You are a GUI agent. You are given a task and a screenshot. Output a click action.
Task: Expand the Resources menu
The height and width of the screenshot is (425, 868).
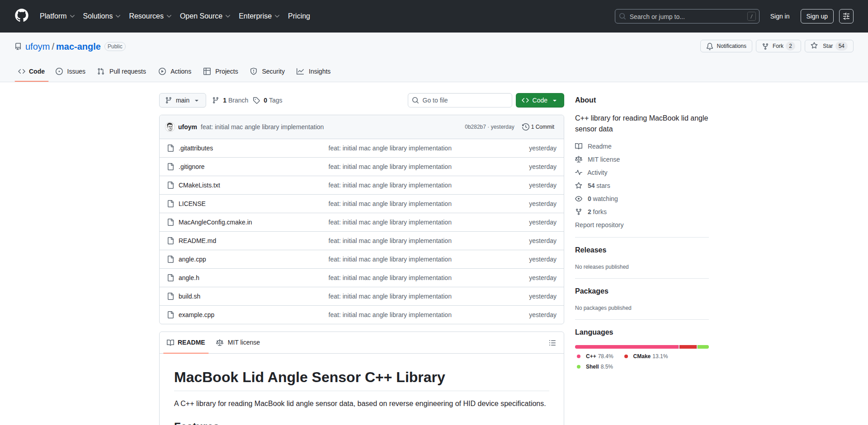[150, 16]
